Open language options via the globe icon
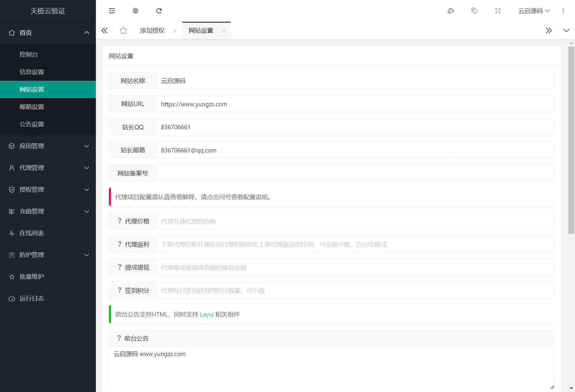The image size is (575, 392). point(135,11)
